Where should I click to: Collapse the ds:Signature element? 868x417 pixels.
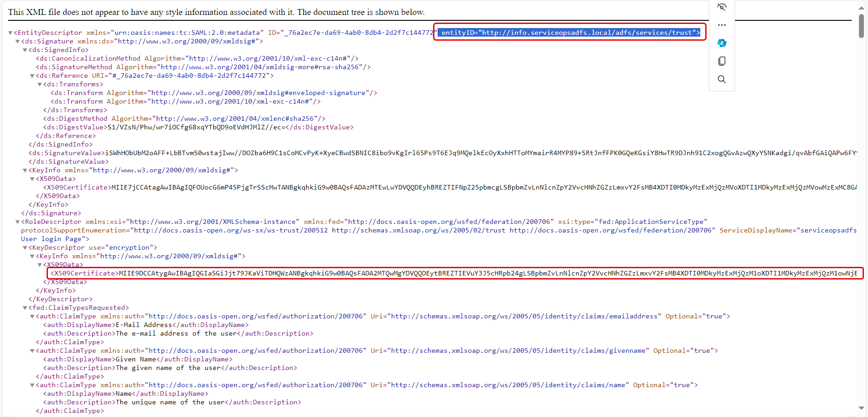(x=17, y=41)
